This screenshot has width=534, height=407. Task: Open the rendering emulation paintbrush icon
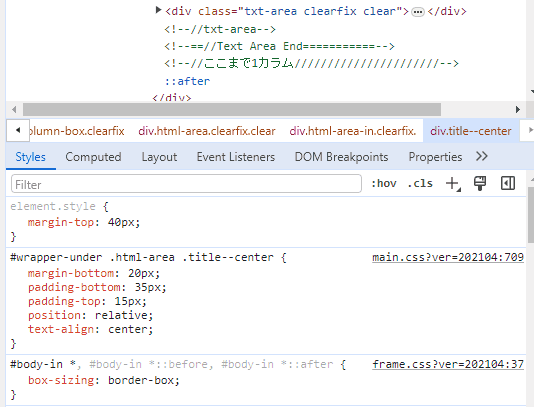pos(480,183)
